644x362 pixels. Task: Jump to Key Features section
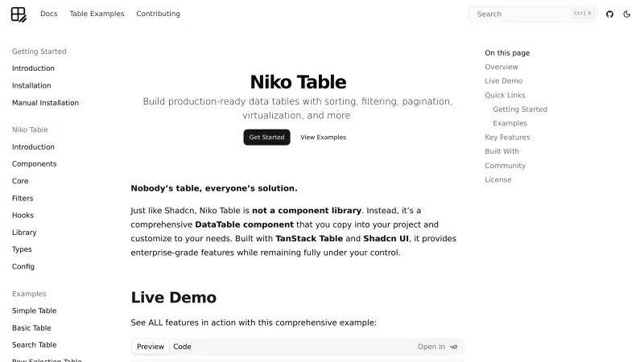[x=507, y=138]
